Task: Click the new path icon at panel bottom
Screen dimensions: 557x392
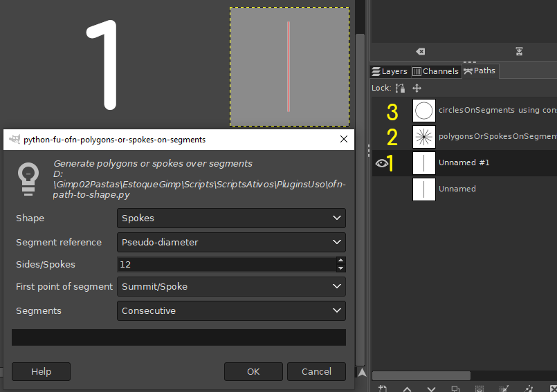Action: tap(383, 389)
